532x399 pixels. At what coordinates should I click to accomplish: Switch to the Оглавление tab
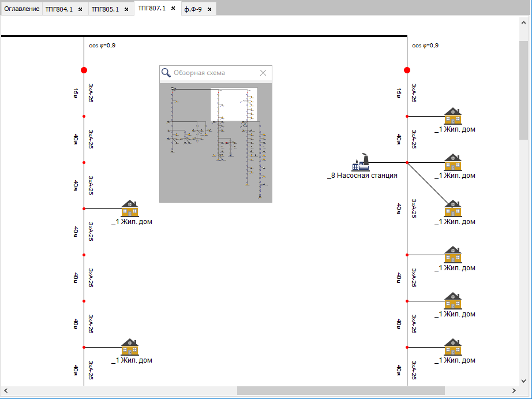pyautogui.click(x=22, y=9)
